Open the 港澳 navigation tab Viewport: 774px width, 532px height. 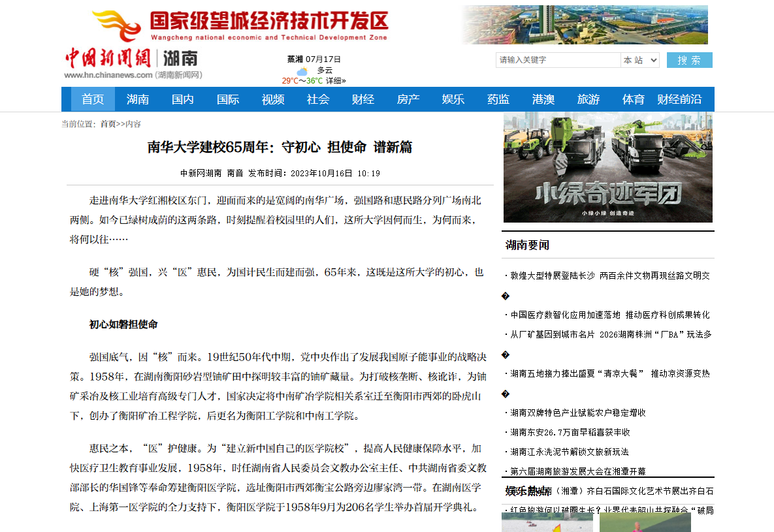543,99
